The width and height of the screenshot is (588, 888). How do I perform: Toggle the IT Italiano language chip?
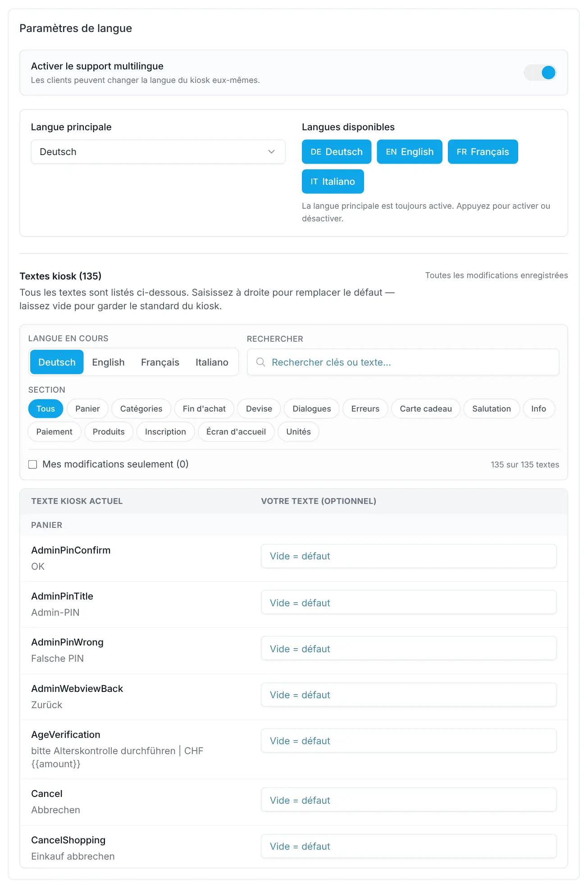[x=333, y=182]
